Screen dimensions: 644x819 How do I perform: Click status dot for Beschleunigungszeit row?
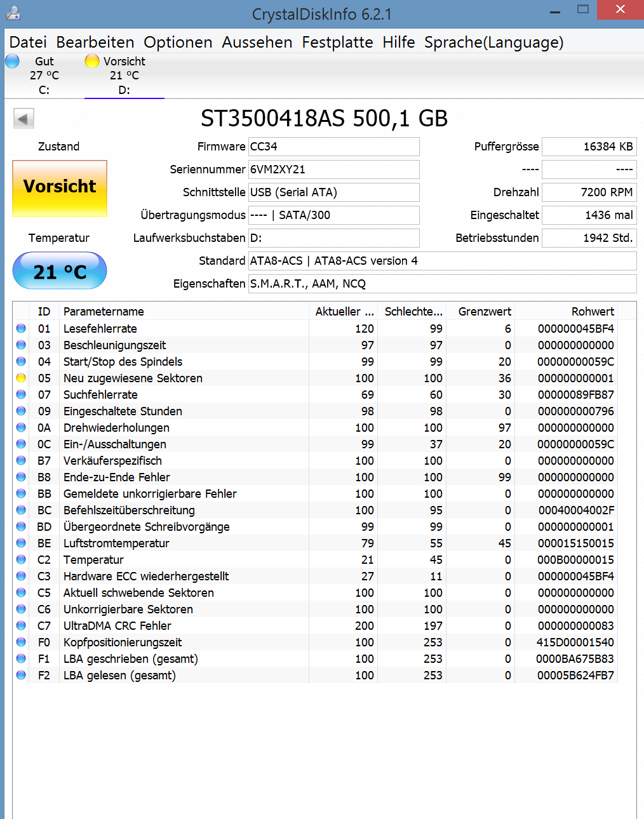pos(21,345)
